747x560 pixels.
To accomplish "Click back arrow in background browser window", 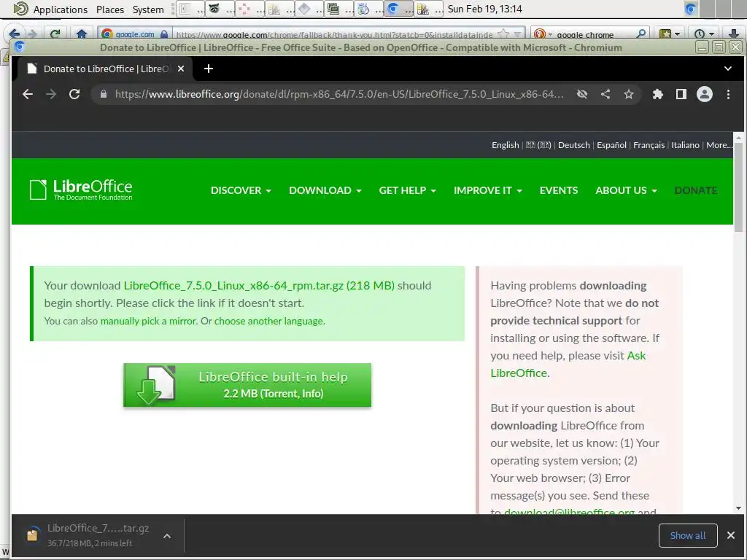I will [15, 34].
